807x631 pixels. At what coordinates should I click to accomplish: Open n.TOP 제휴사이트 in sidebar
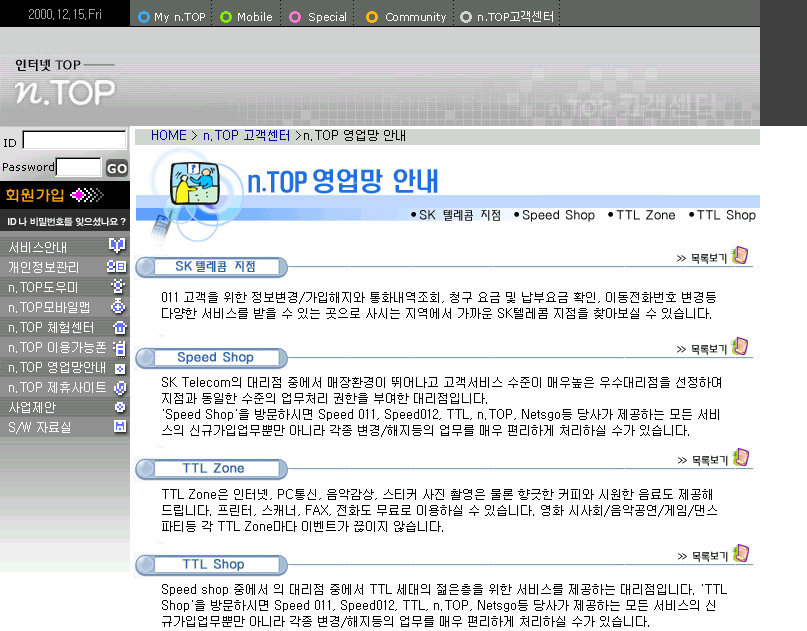coord(57,388)
